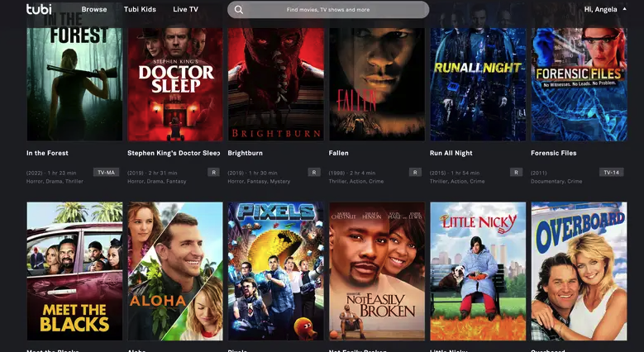
Task: Expand the Hi, Angela account menu
Action: point(605,9)
